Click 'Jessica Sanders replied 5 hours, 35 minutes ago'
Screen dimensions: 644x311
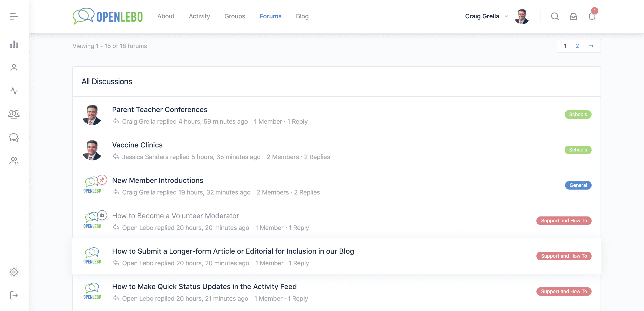[x=191, y=157]
